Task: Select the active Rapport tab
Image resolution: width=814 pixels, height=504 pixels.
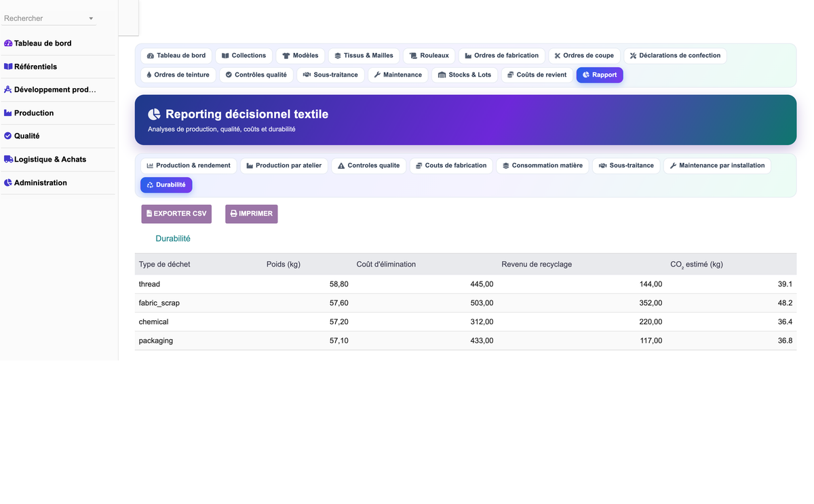Action: pos(600,75)
